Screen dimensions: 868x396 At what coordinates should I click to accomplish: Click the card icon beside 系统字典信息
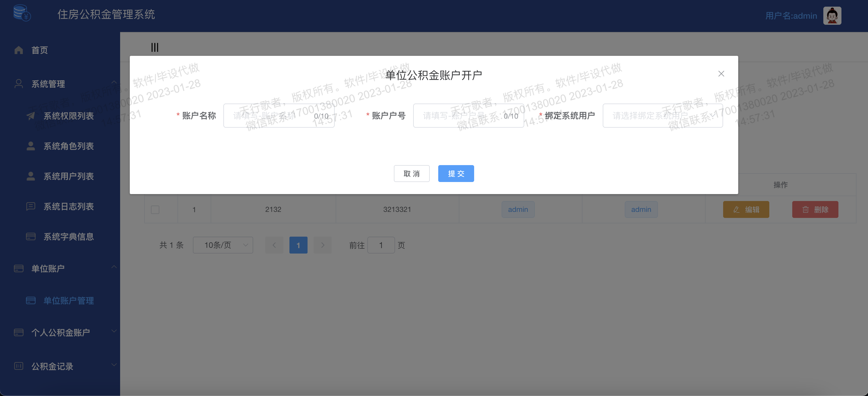[31, 236]
